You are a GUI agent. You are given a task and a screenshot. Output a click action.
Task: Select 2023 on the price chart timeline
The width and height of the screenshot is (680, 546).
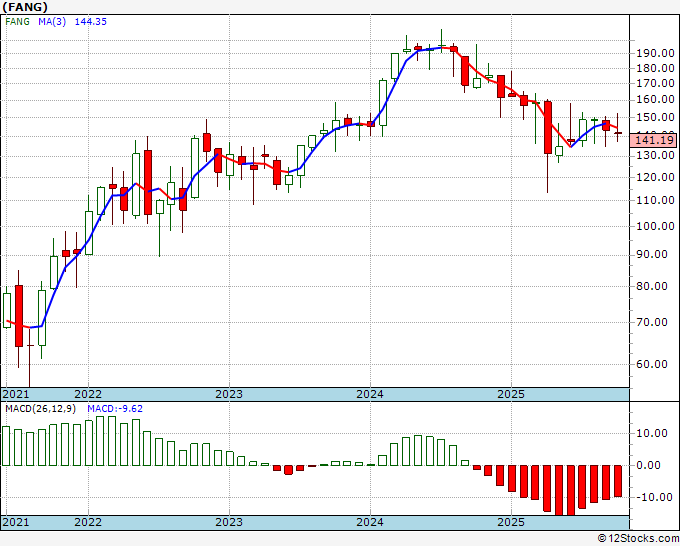click(229, 395)
